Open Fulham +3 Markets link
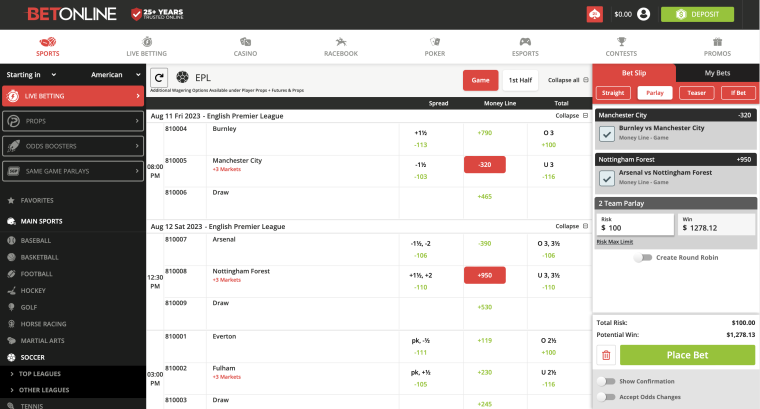Image resolution: width=760 pixels, height=409 pixels. 226,377
